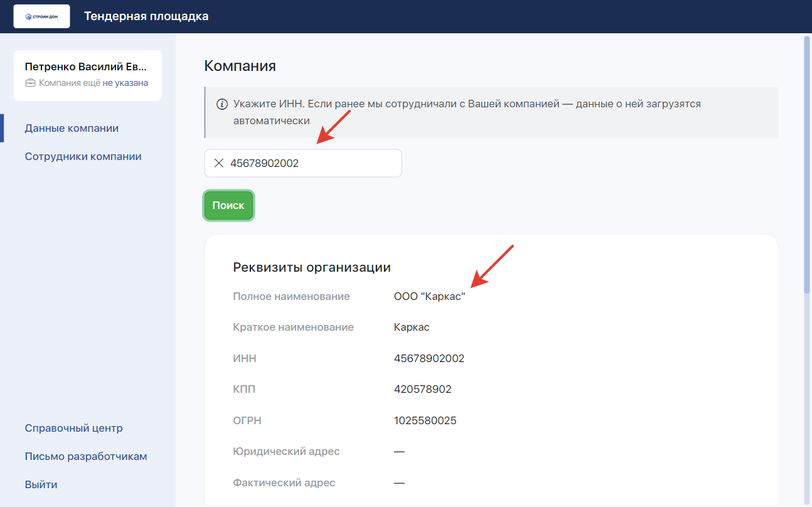Go to Сотрудники компании
The image size is (812, 507).
[83, 156]
